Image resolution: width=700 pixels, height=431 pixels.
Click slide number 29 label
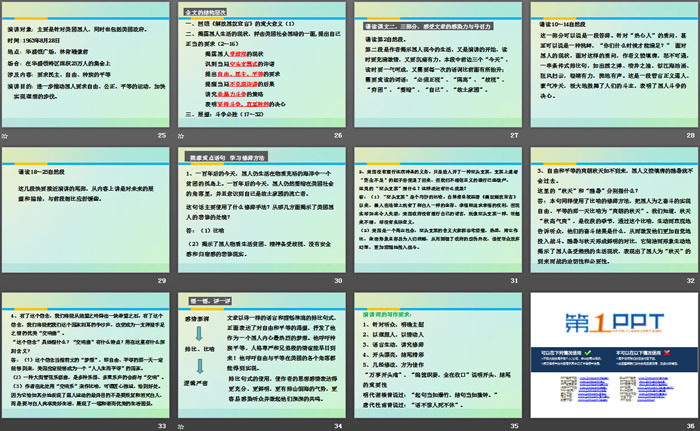[x=162, y=280]
